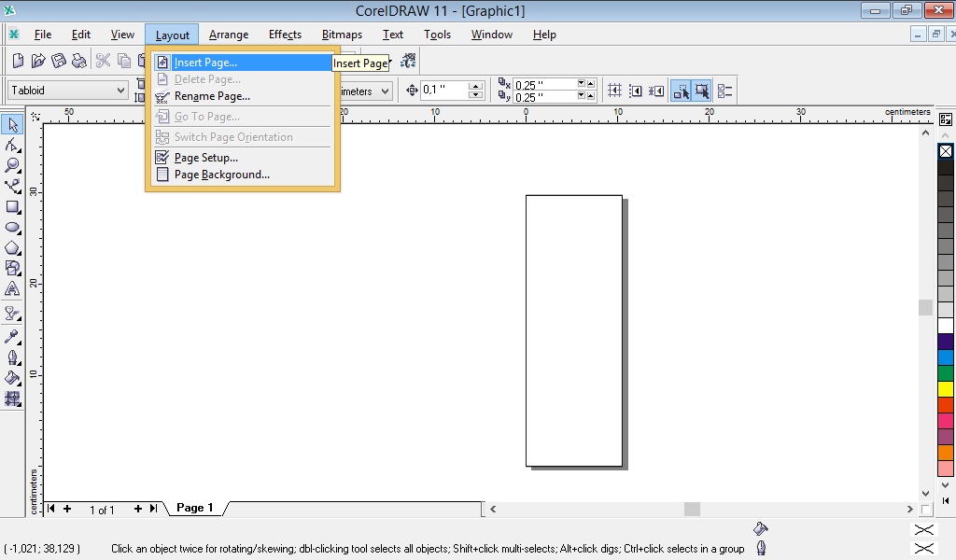Open the Tabloid paper size dropdown

tap(120, 91)
